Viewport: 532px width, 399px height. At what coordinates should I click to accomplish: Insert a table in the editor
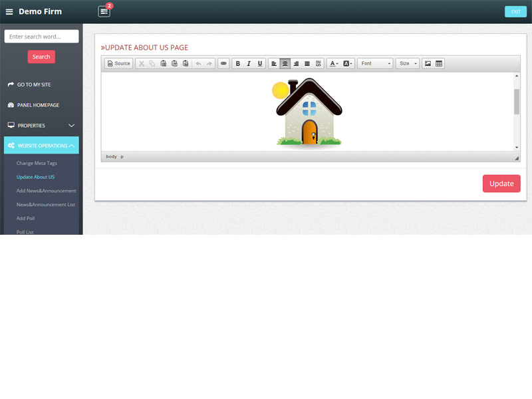439,64
